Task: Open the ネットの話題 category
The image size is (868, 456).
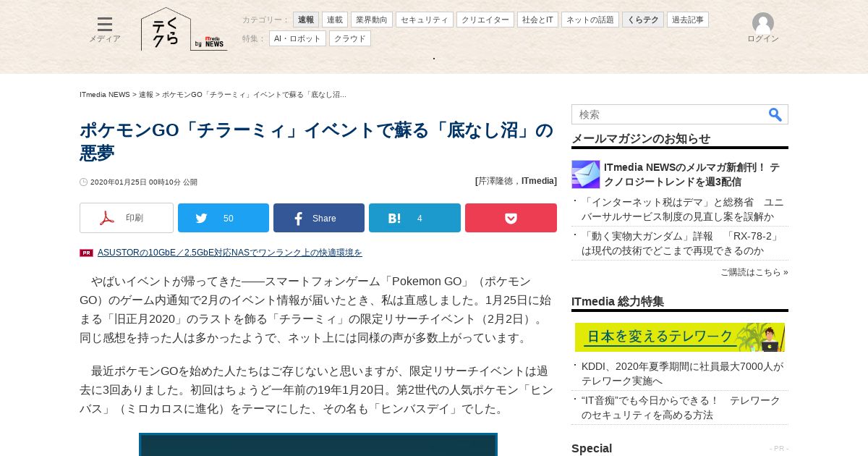Action: [x=590, y=20]
